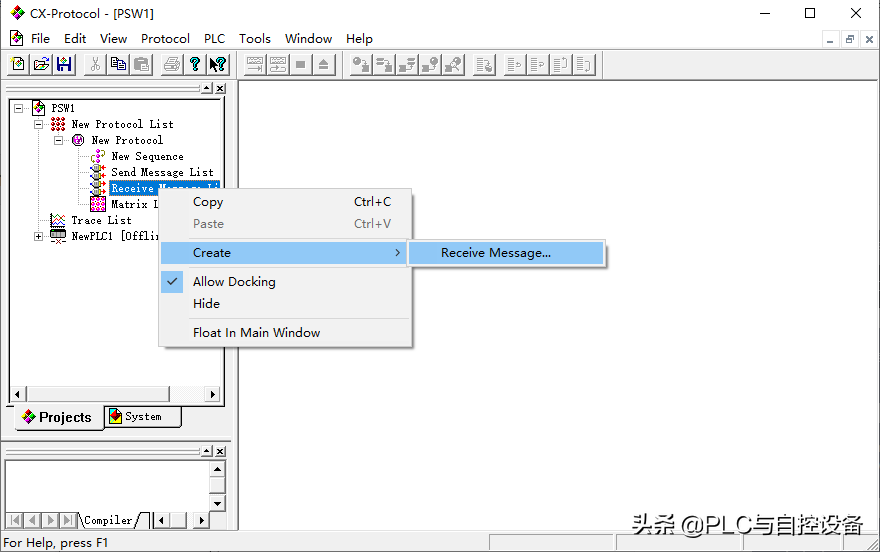880x552 pixels.
Task: Click the Open folder toolbar icon
Action: 41,64
